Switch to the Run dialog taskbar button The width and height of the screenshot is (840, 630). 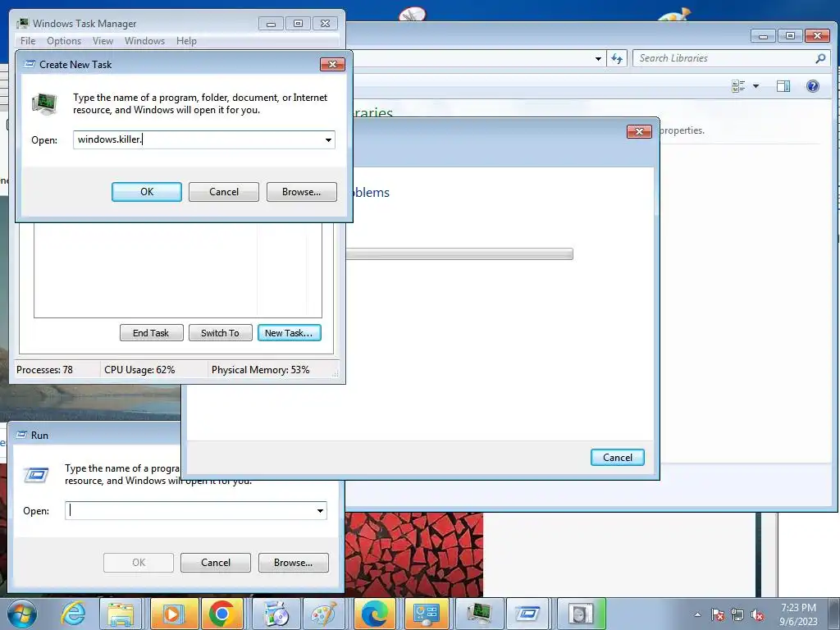tap(527, 614)
